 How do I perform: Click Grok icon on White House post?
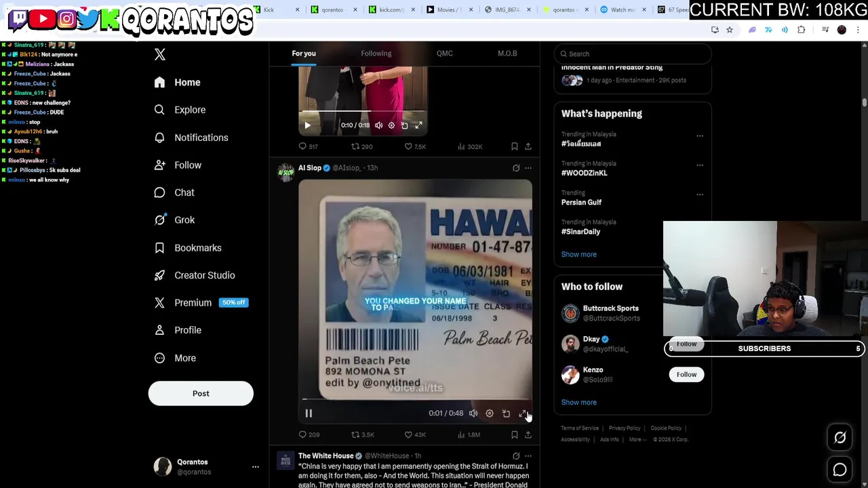click(x=516, y=456)
